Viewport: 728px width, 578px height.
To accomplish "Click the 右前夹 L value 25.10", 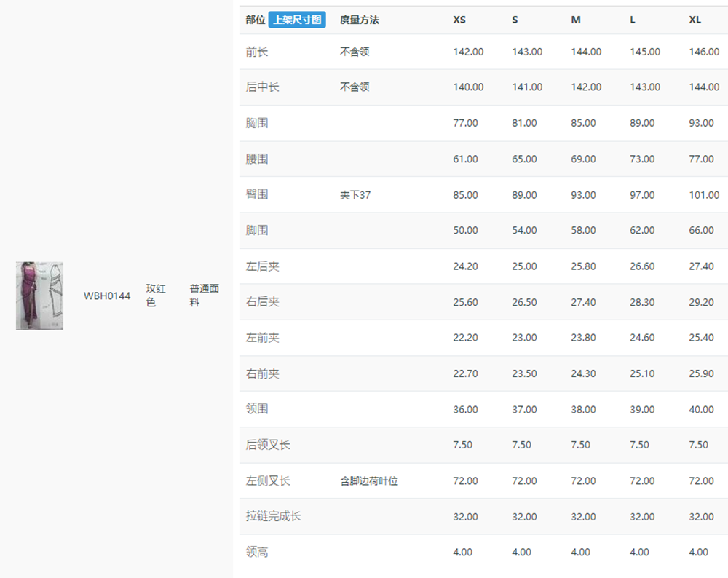I will click(x=642, y=373).
